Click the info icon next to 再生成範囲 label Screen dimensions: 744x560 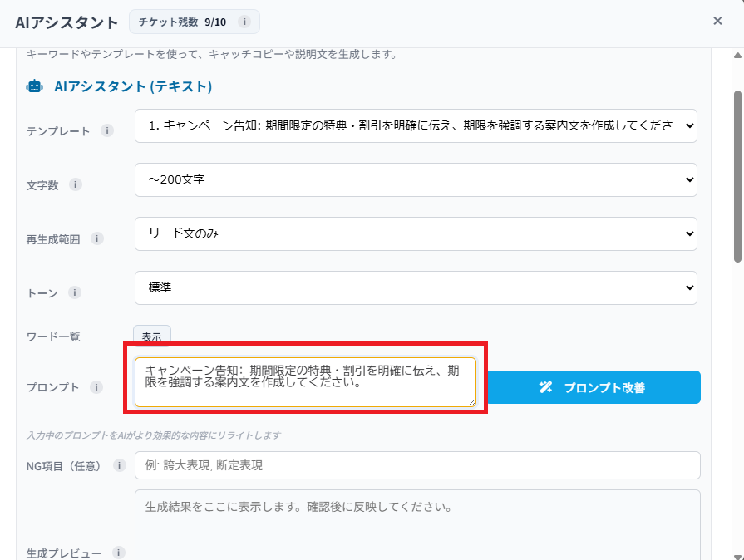pyautogui.click(x=97, y=238)
